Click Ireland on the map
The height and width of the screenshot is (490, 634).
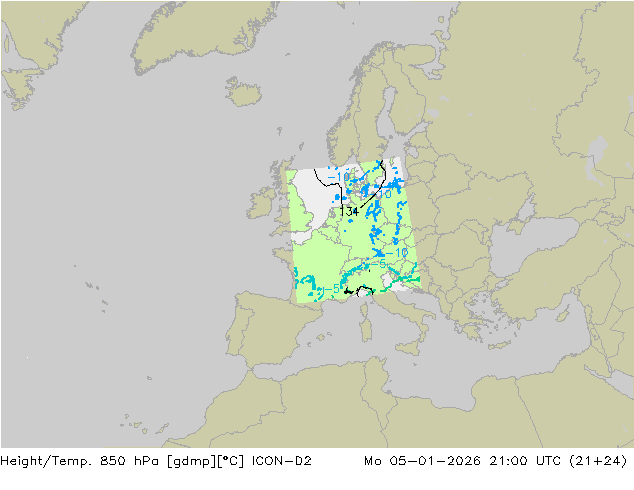[261, 202]
